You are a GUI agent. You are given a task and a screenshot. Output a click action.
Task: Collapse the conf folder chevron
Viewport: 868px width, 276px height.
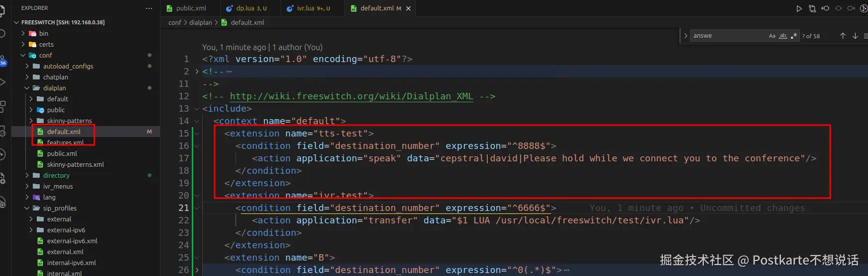pos(23,55)
